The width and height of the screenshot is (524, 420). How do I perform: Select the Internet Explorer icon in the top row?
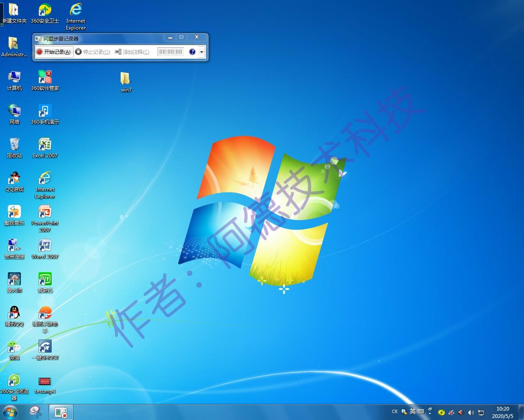click(76, 17)
